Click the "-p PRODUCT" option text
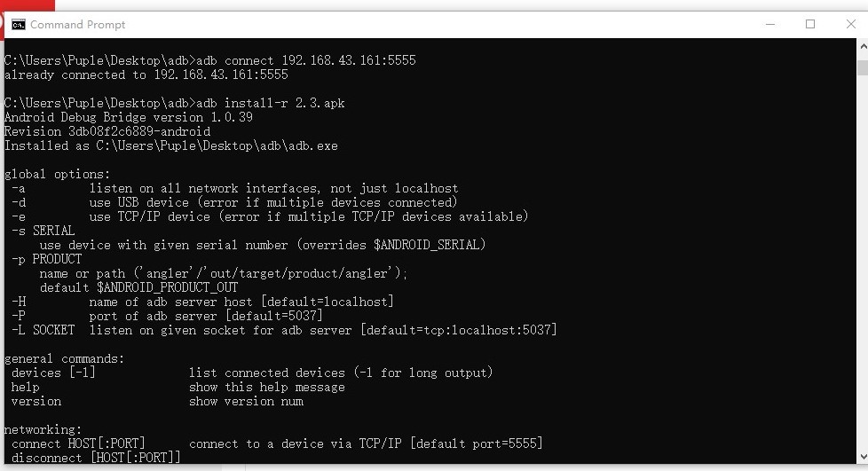 click(x=46, y=259)
